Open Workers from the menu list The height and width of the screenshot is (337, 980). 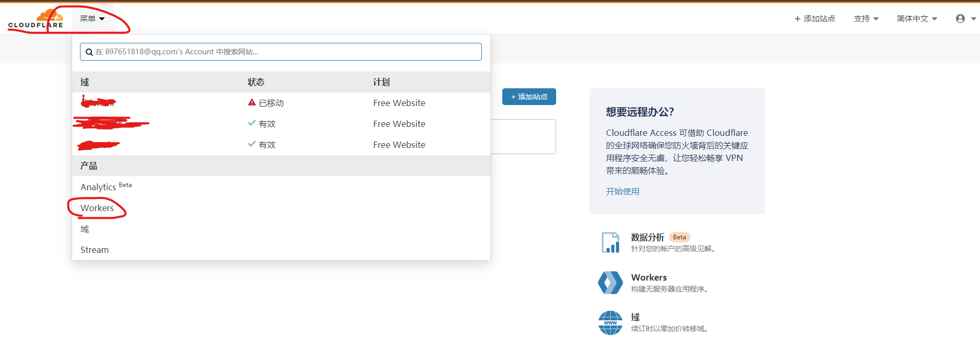[x=97, y=208]
